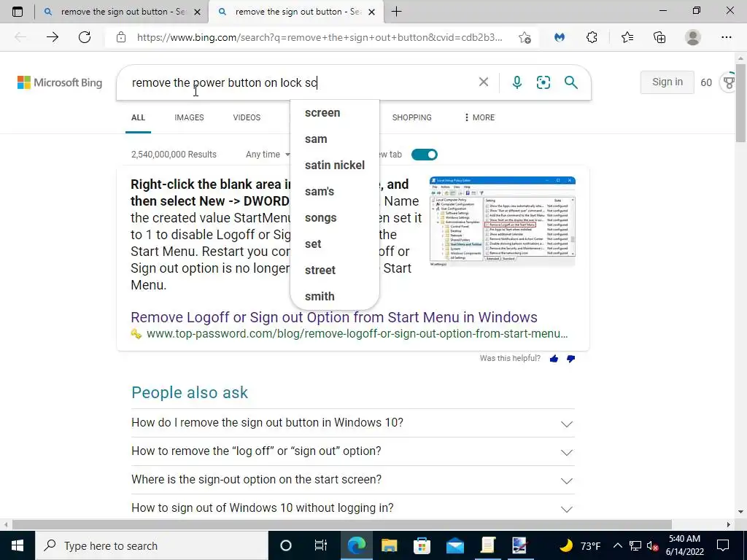747x560 pixels.
Task: Click the muted volume tray icon
Action: (652, 545)
